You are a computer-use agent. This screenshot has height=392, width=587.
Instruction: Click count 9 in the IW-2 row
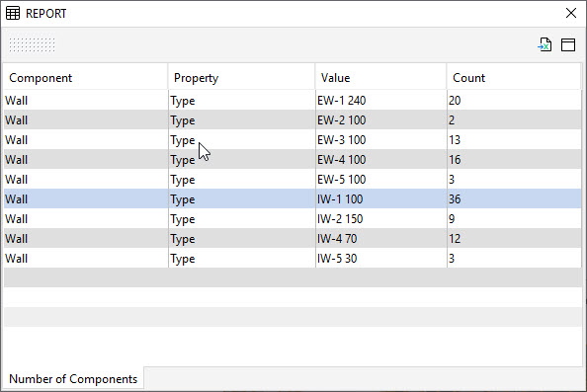pos(452,219)
